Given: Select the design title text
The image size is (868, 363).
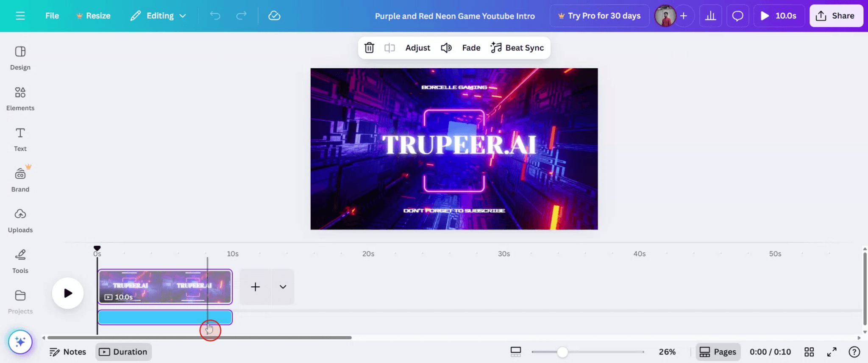Looking at the screenshot, I should [x=455, y=16].
